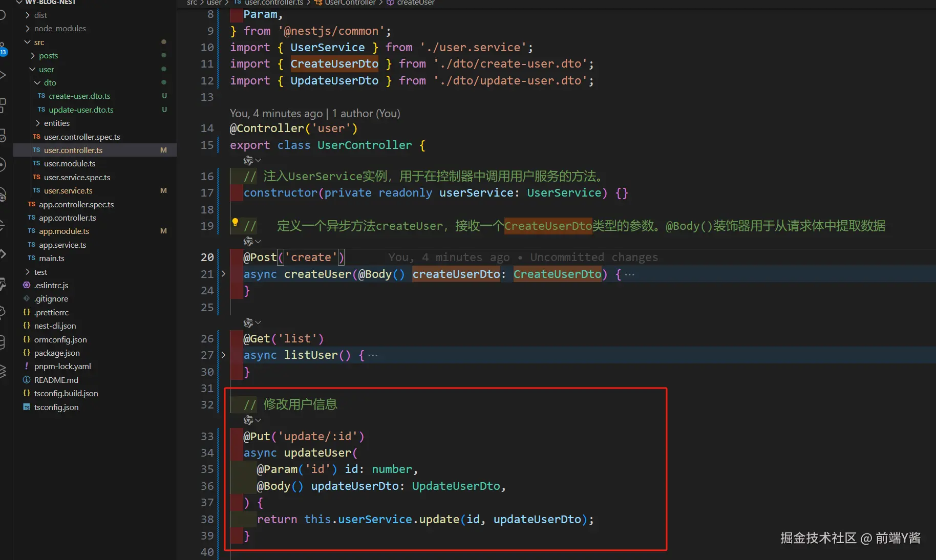Open the codelens dropdown chevron above @Get('list')
The image size is (936, 560).
(258, 322)
